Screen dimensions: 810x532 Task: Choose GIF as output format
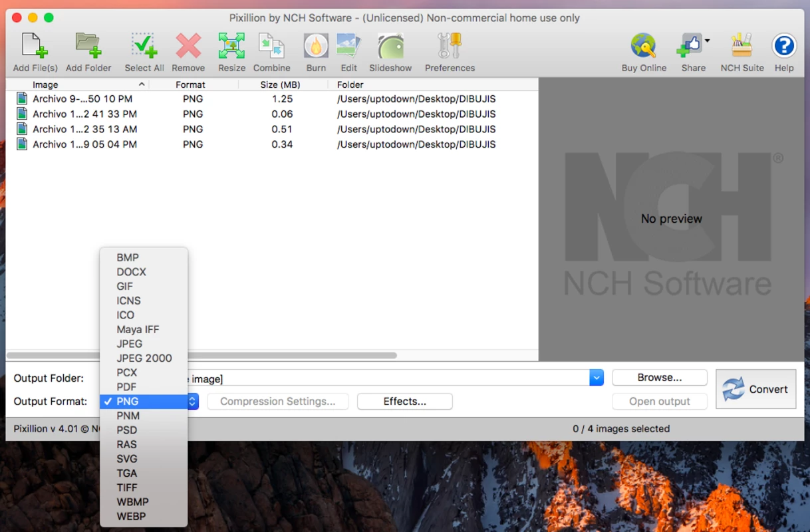click(x=144, y=287)
